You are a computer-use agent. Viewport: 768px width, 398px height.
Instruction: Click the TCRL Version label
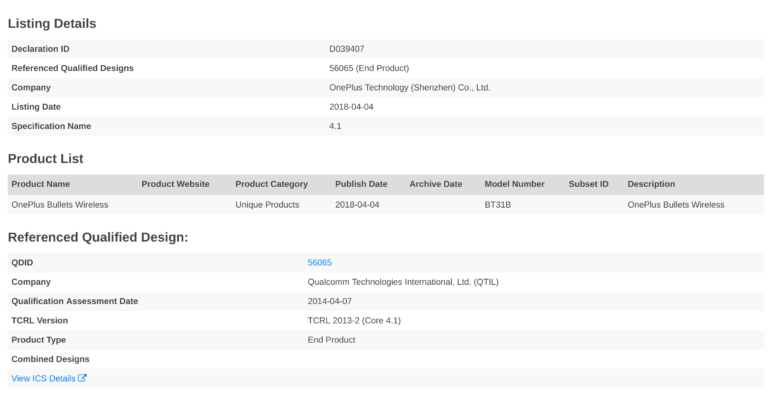click(40, 321)
